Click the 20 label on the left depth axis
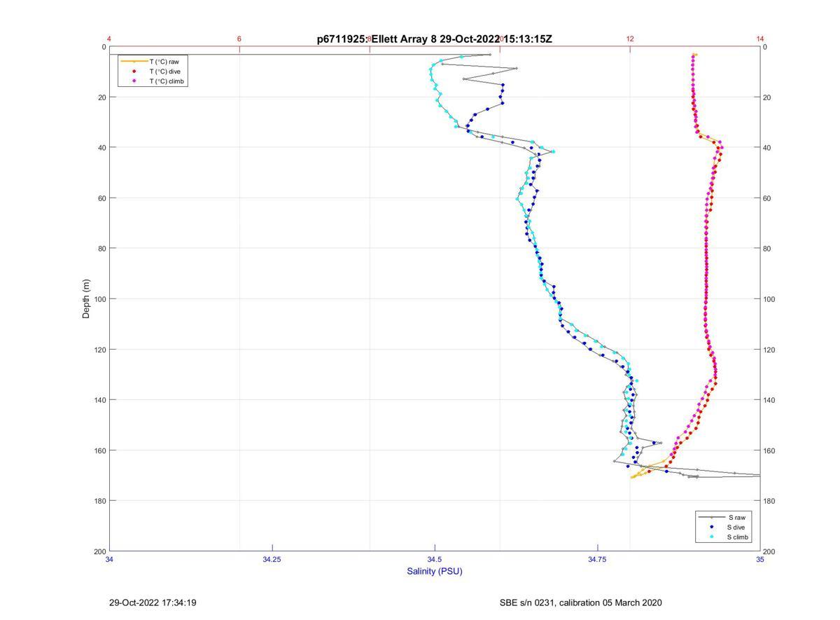The height and width of the screenshot is (620, 840). pos(102,97)
